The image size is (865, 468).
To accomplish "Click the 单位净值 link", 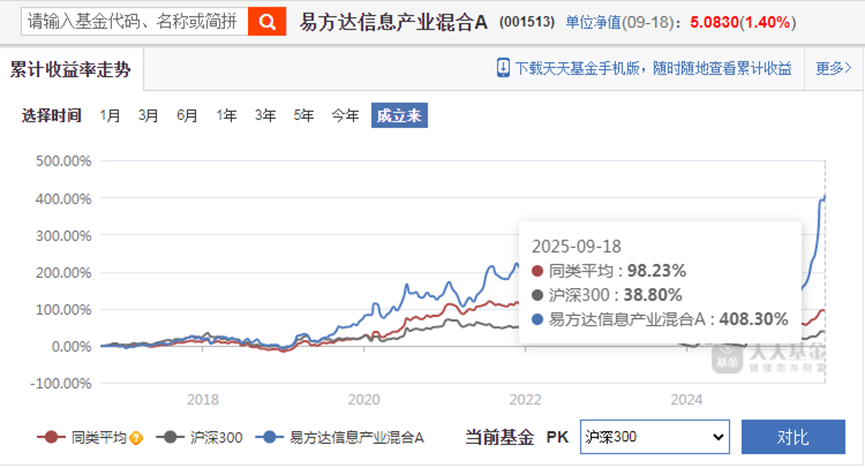I will pos(593,22).
